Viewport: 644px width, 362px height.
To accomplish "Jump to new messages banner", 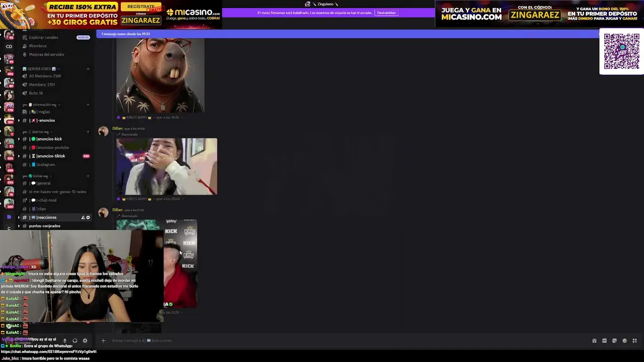I will click(x=347, y=34).
